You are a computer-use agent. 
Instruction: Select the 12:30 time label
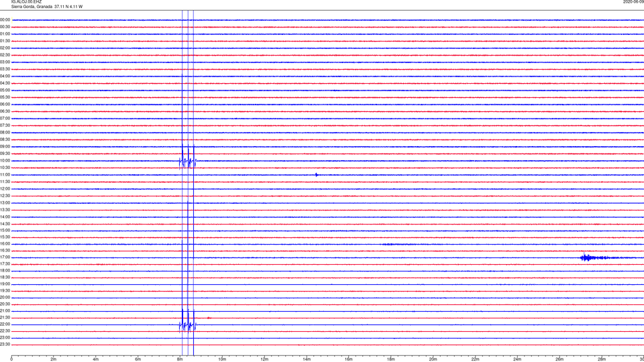click(5, 196)
